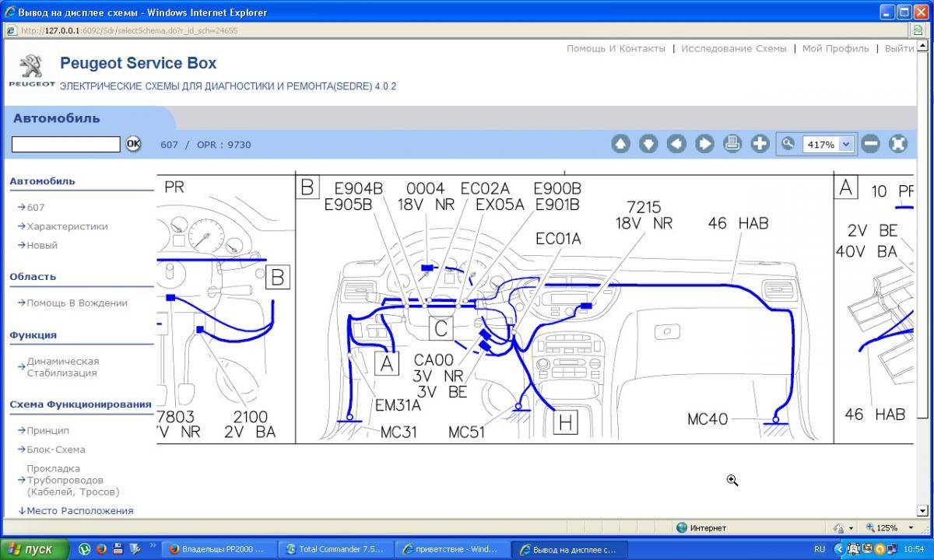
Task: Open the browser 125% zoom dropdown
Action: coord(886,527)
